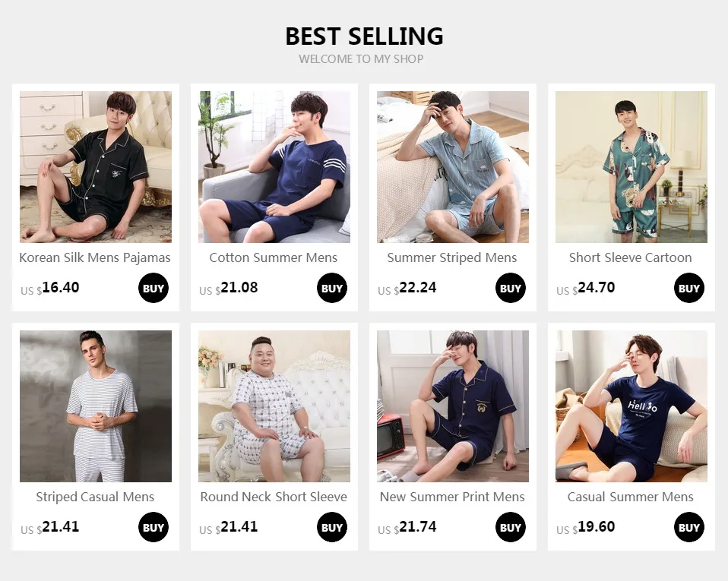This screenshot has width=728, height=581.
Task: Open the gray striped casual set photo
Action: [96, 406]
